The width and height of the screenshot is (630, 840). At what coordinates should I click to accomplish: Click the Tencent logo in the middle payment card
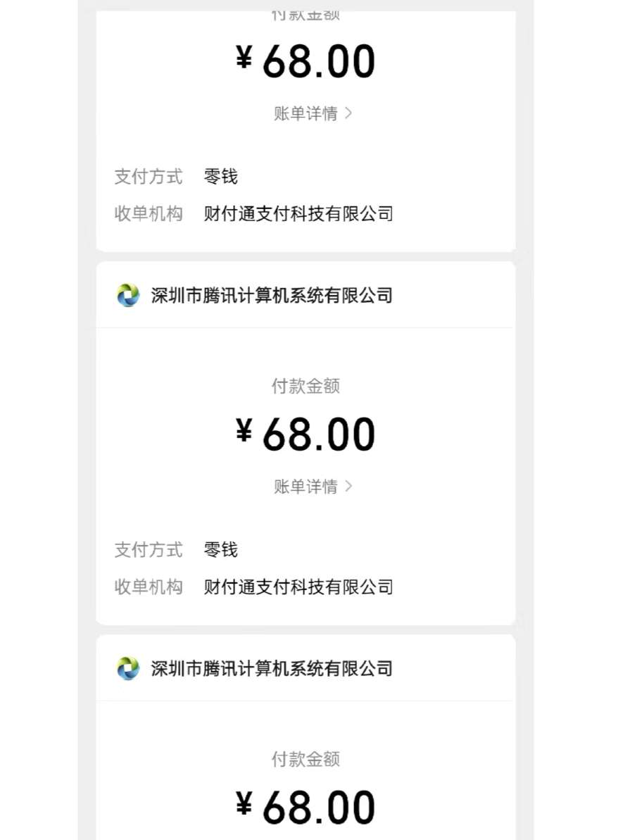pos(128,296)
